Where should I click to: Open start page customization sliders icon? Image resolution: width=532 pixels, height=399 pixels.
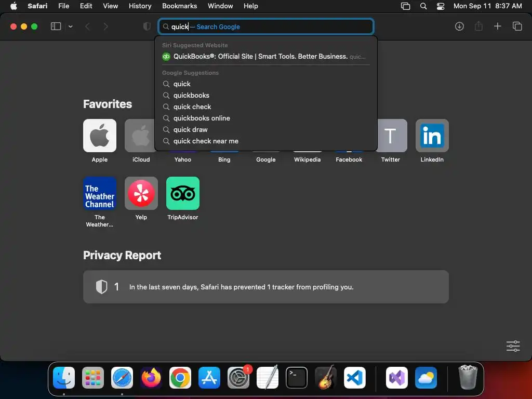point(513,346)
